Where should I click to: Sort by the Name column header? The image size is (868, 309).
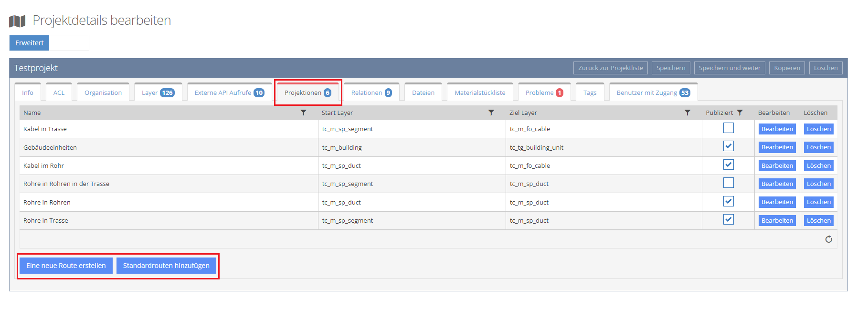click(32, 113)
